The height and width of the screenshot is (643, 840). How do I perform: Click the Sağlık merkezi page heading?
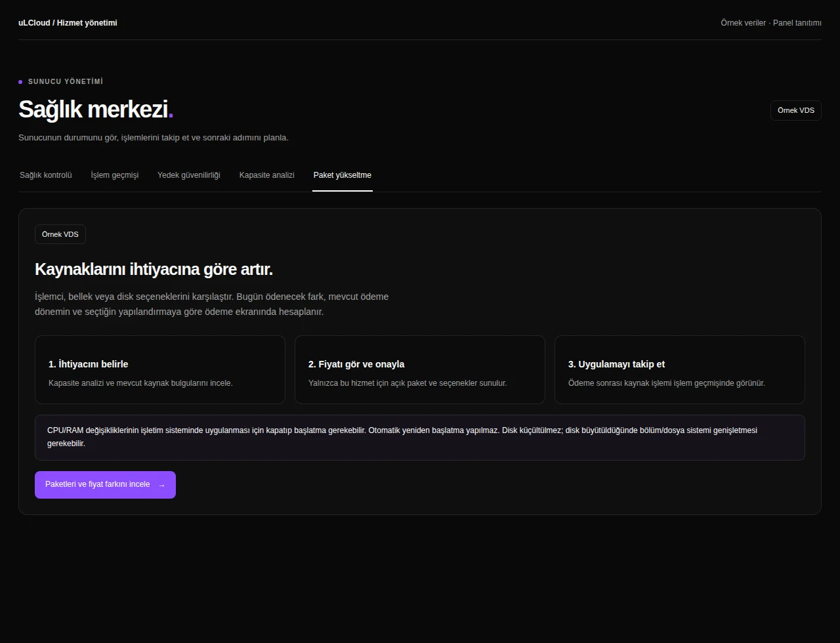point(96,110)
